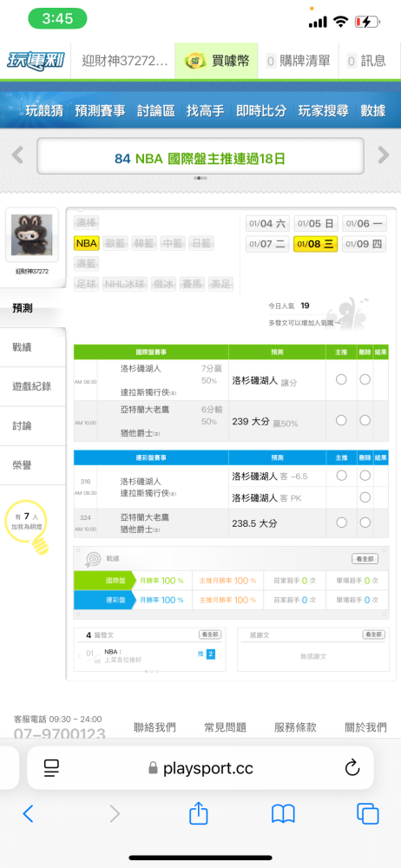Show previous banner with left arrow
Screen dimensions: 401x868
point(17,155)
